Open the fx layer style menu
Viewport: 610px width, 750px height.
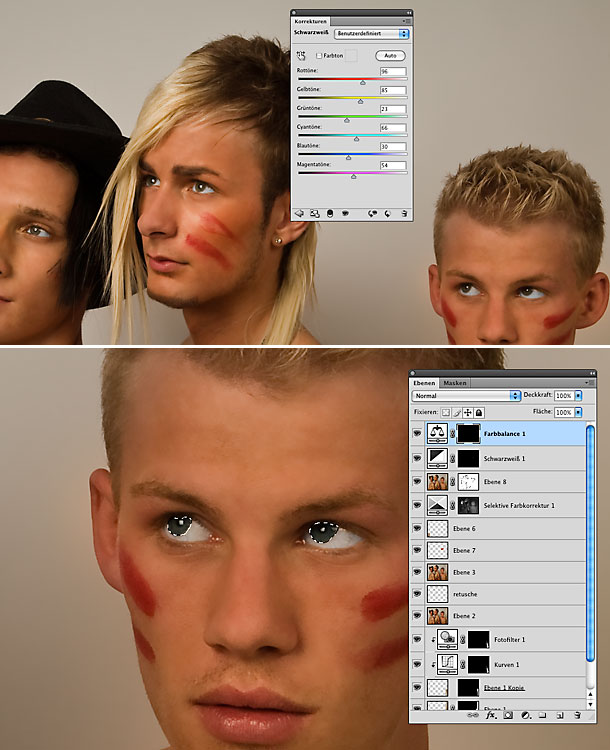click(x=491, y=715)
